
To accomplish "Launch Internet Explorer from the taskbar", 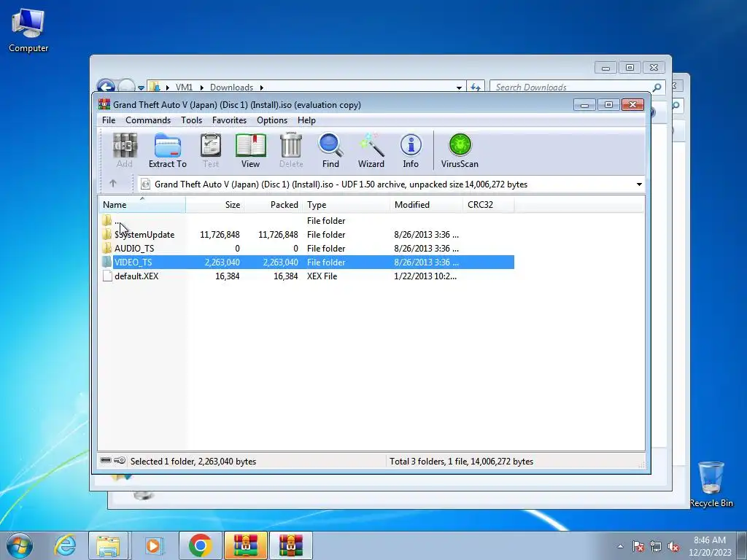I will coord(65,545).
